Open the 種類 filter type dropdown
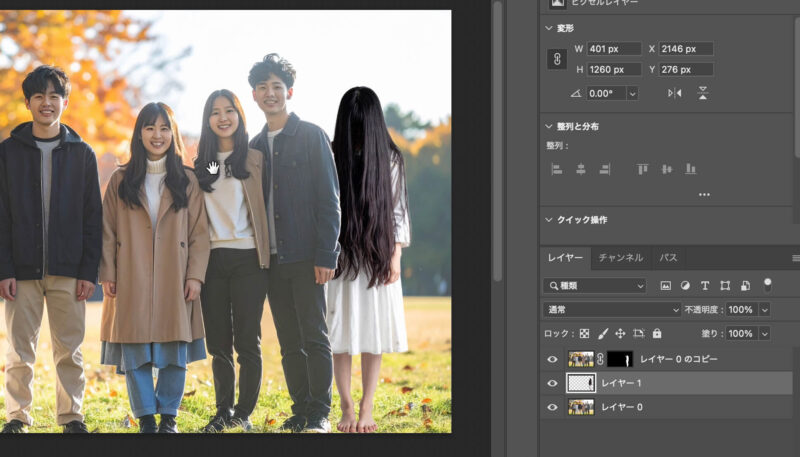 point(595,286)
